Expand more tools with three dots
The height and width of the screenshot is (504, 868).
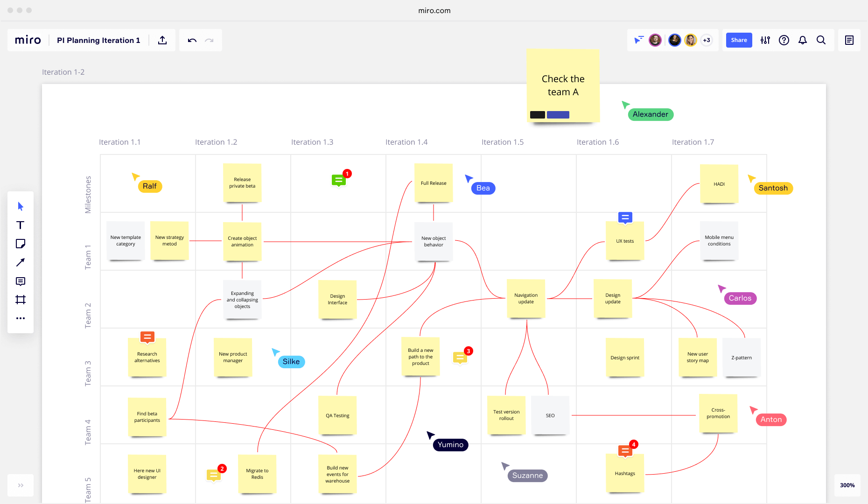click(x=21, y=318)
